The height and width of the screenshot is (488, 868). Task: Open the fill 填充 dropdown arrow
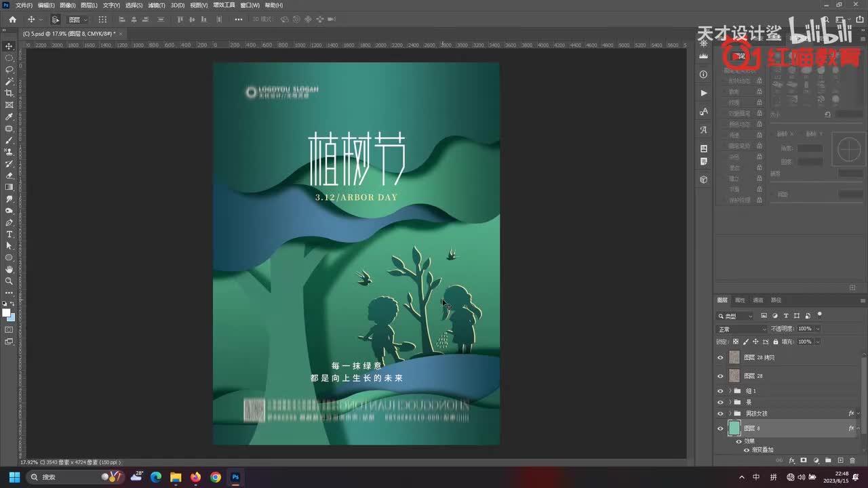coord(817,342)
